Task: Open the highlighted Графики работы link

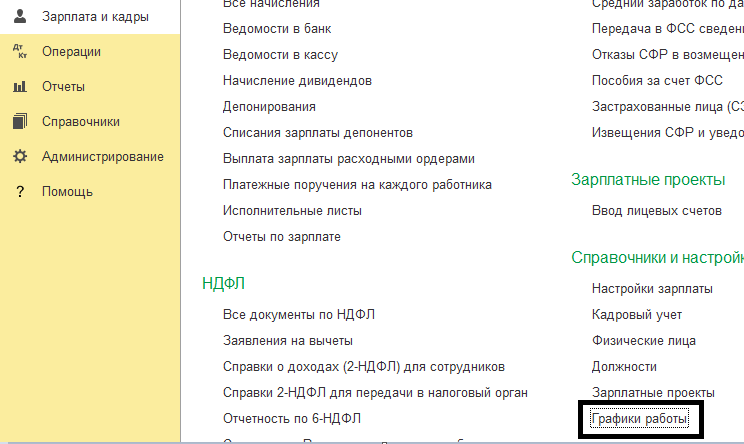Action: click(x=640, y=419)
